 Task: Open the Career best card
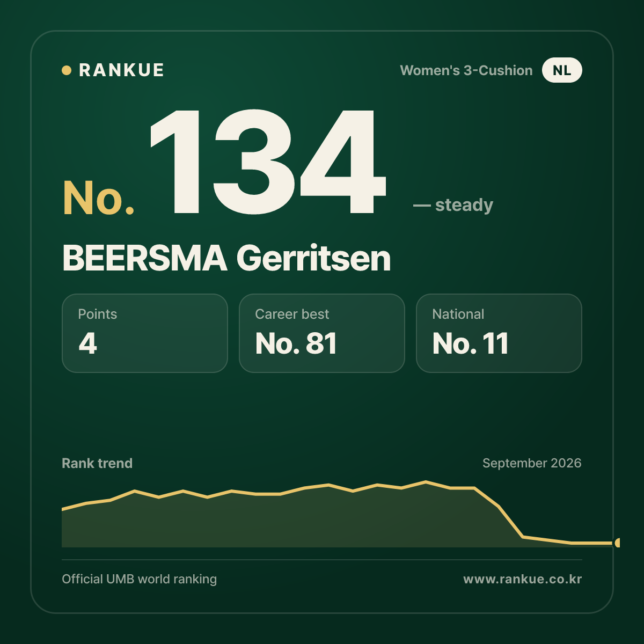pyautogui.click(x=322, y=333)
